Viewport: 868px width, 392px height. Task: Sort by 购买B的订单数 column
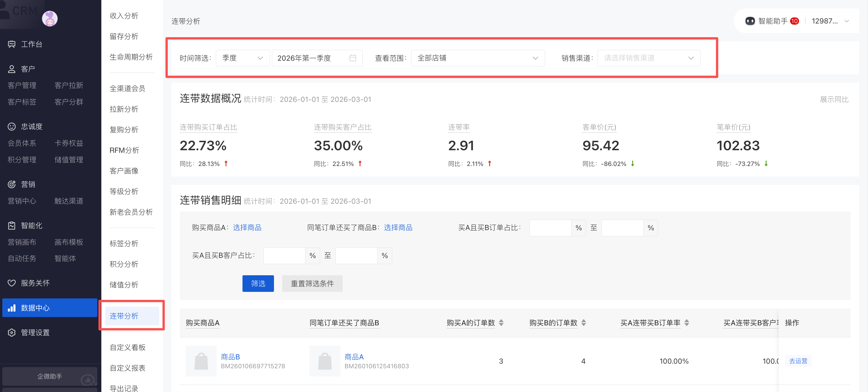(x=584, y=323)
